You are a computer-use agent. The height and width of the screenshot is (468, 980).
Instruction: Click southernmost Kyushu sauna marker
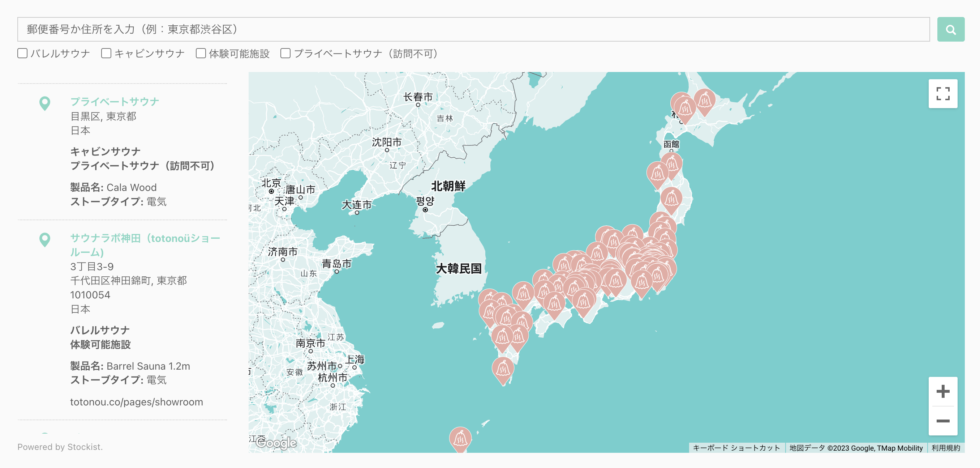pos(503,369)
